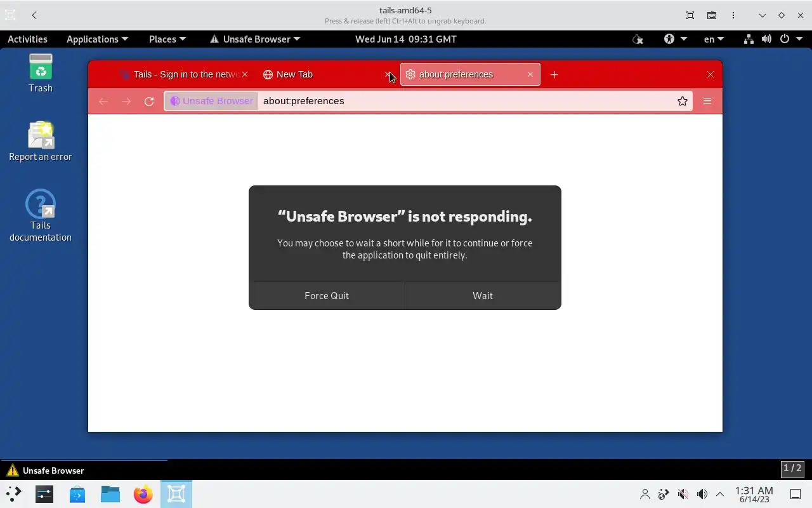
Task: Open a new tab with the plus button
Action: pyautogui.click(x=554, y=74)
